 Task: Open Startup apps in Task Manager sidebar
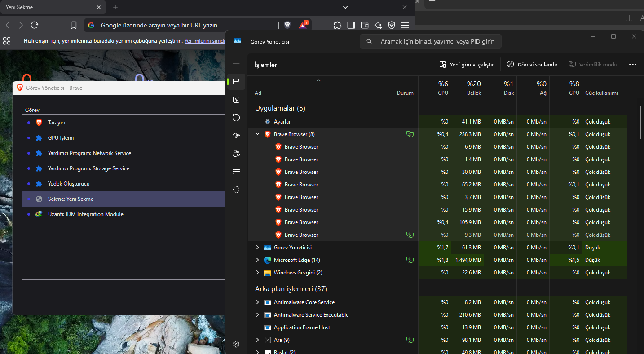click(x=236, y=136)
